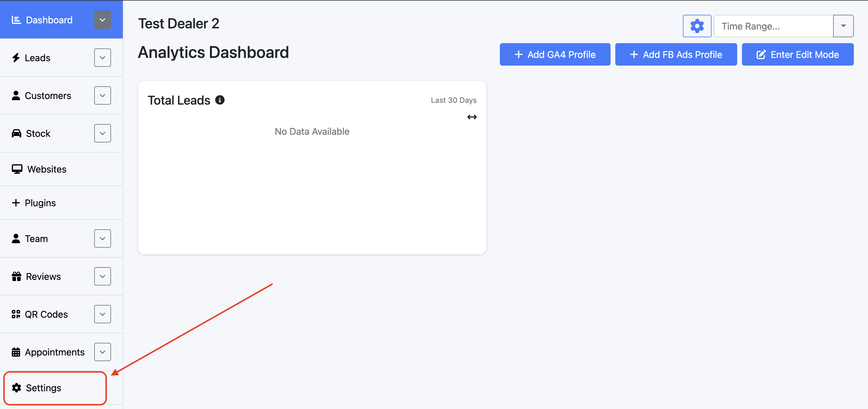Open the Settings menu item

click(x=43, y=388)
